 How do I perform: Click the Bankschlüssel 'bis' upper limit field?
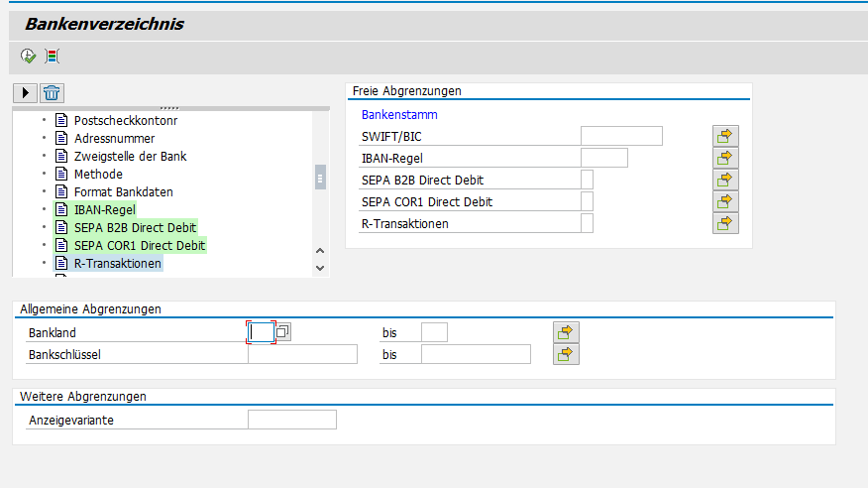pos(476,354)
